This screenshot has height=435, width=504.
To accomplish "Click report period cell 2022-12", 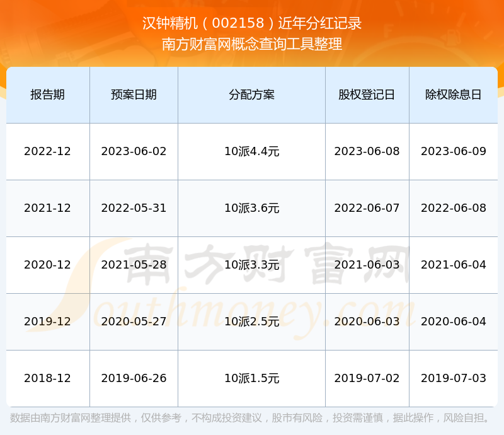I will pyautogui.click(x=48, y=151).
